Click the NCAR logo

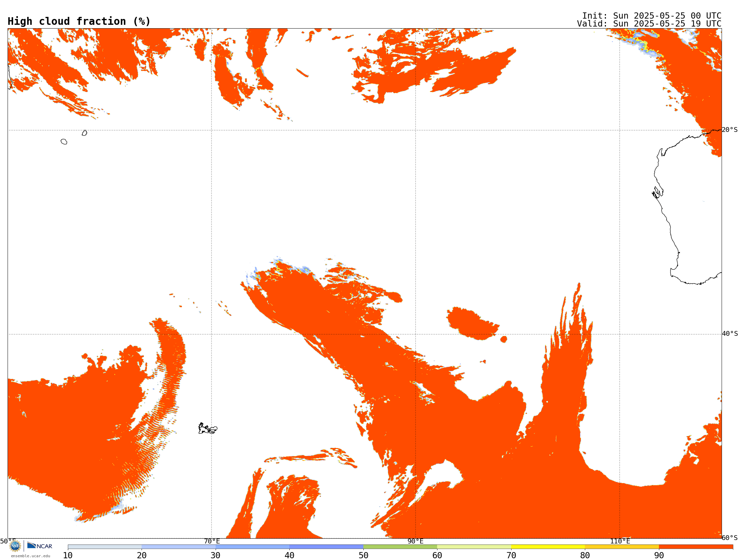pyautogui.click(x=40, y=546)
